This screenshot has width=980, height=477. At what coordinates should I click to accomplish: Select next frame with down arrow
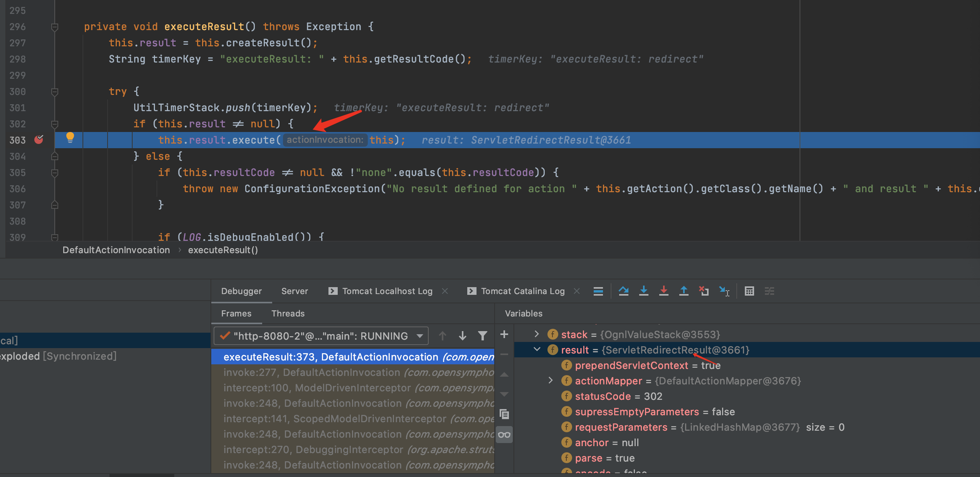tap(462, 336)
